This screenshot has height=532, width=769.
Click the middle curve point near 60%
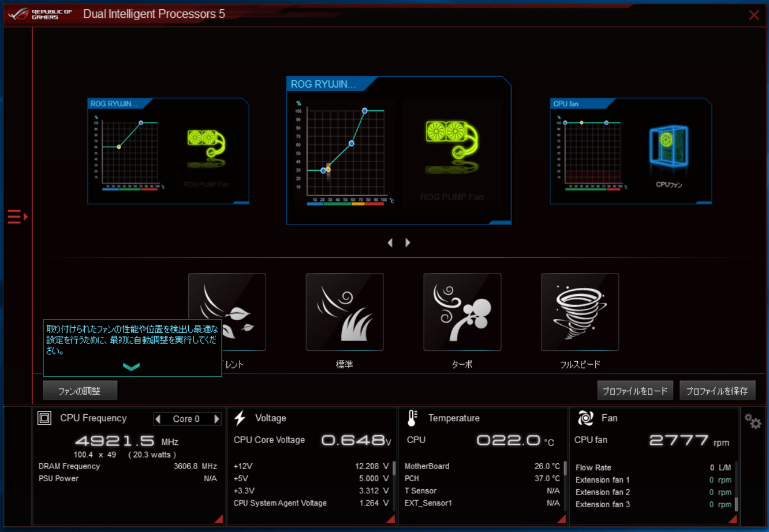(352, 143)
